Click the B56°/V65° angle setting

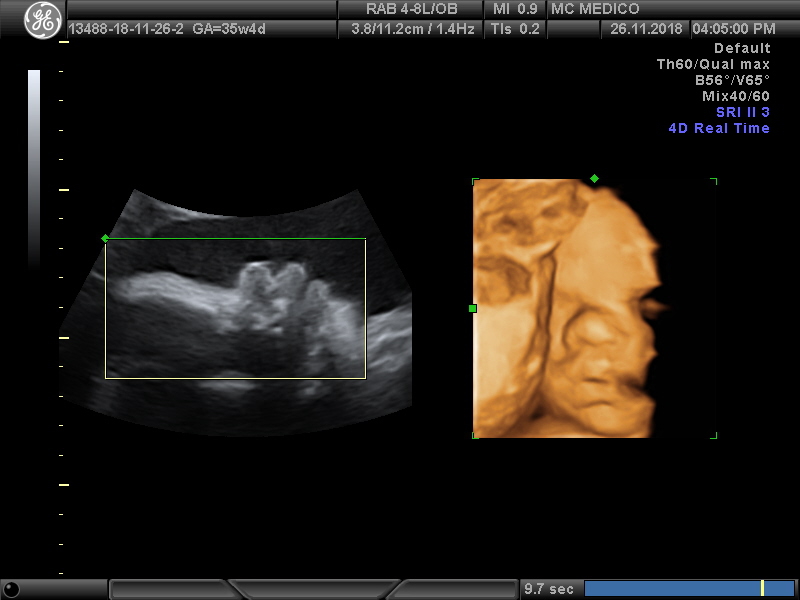point(732,80)
